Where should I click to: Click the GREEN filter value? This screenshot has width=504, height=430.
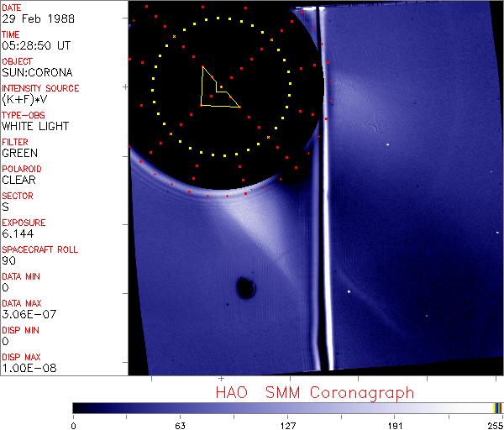tap(19, 154)
